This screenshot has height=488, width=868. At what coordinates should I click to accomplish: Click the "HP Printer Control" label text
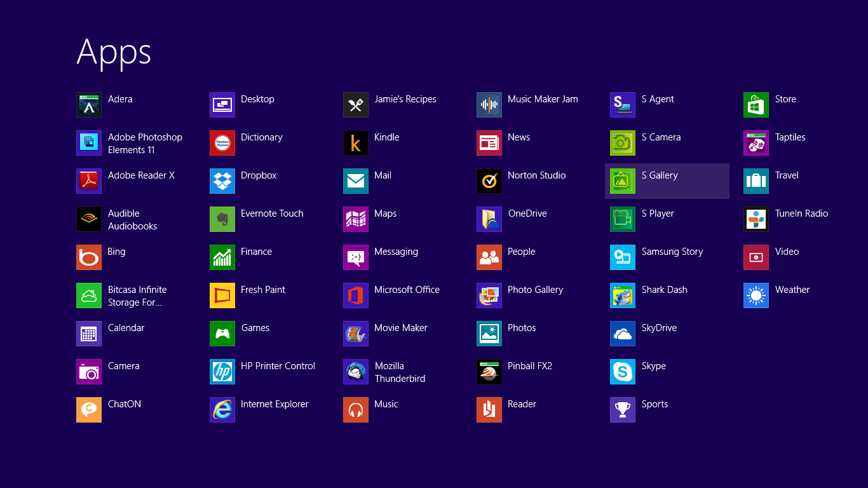coord(278,366)
